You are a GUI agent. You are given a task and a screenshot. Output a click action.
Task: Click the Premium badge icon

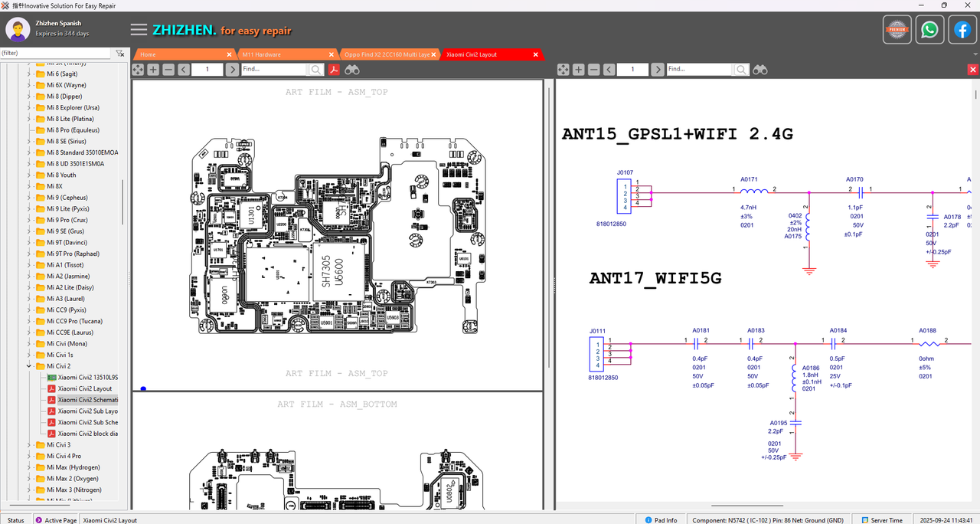[x=897, y=30]
